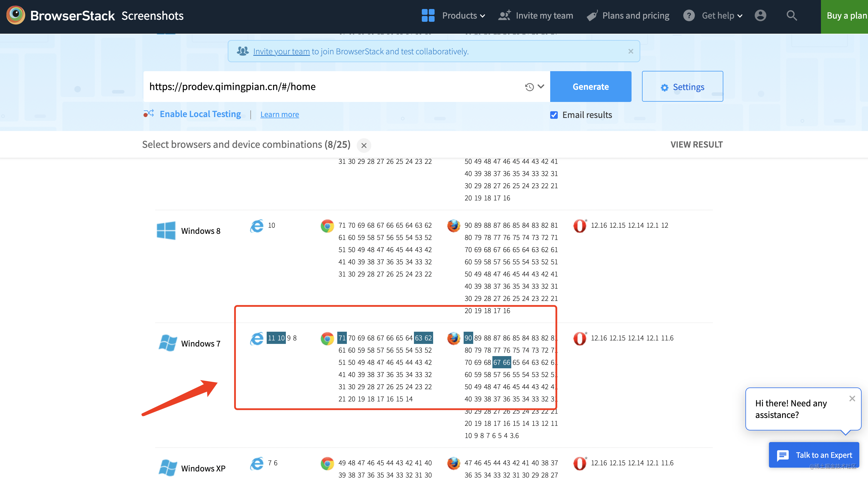The height and width of the screenshot is (481, 868).
Task: Click into the URL input field
Action: click(333, 87)
